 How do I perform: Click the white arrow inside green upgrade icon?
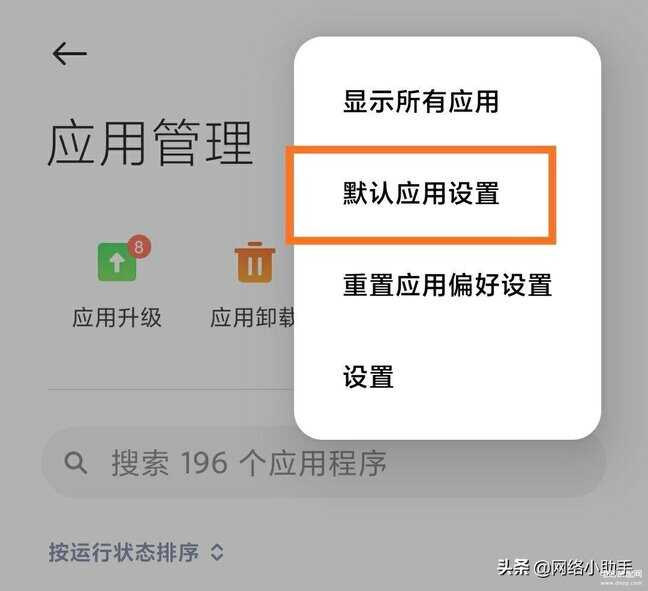(x=117, y=262)
